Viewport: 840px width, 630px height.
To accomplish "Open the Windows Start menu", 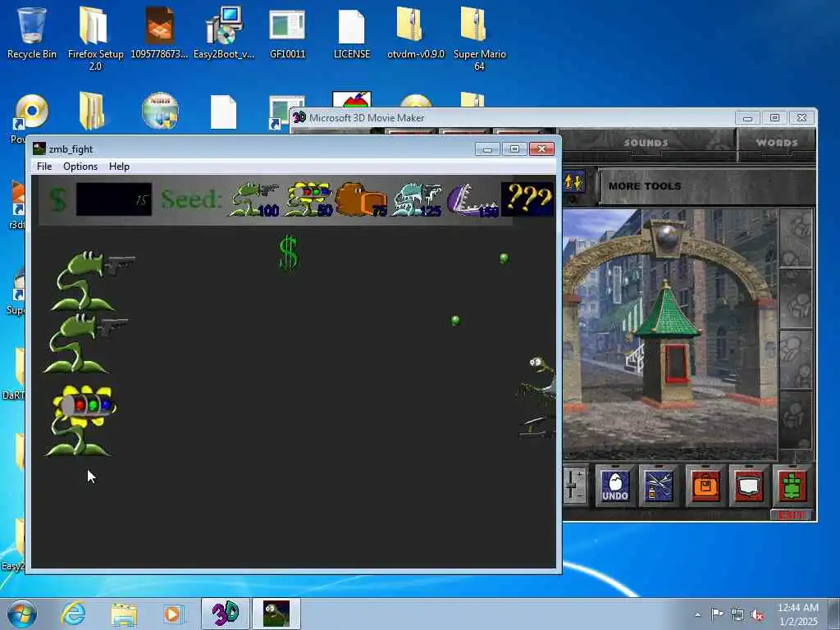I will click(x=22, y=614).
